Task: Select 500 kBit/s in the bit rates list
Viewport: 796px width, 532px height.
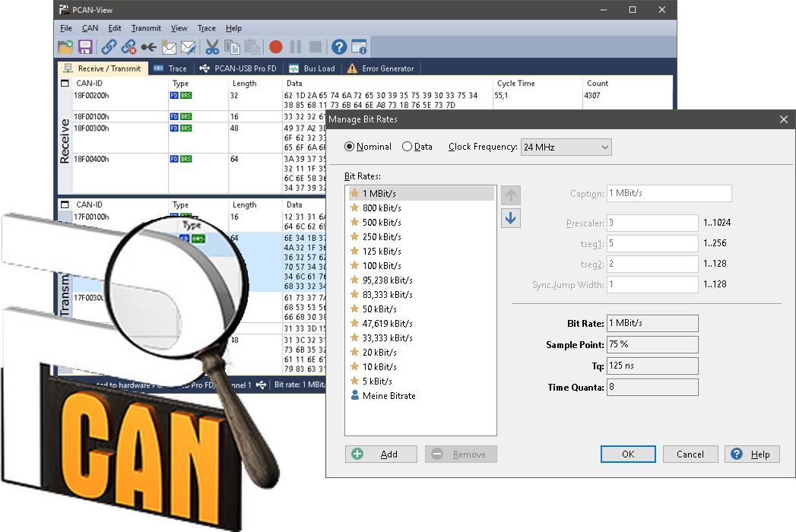Action: click(421, 223)
